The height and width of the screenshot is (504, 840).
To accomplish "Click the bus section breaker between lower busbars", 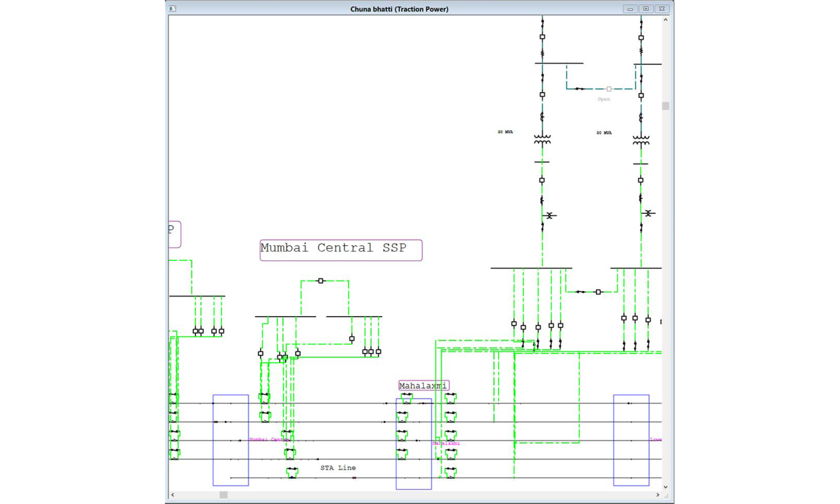I will point(598,292).
